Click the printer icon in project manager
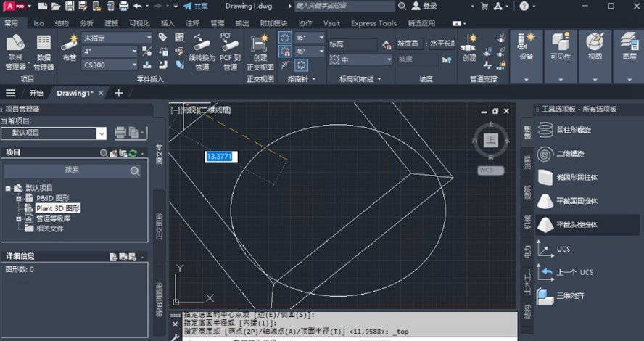The width and height of the screenshot is (644, 341). pyautogui.click(x=120, y=133)
